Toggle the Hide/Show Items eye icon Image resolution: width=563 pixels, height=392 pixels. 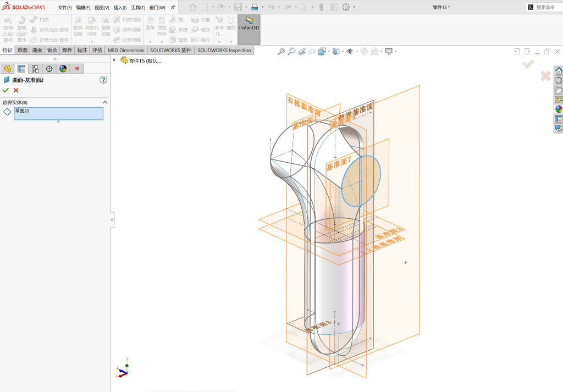[350, 51]
